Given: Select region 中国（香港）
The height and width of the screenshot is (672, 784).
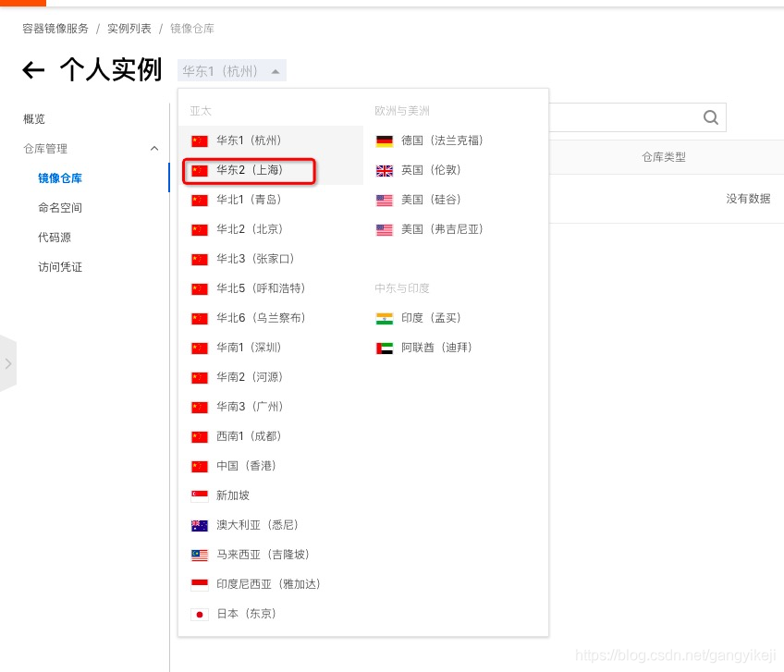Looking at the screenshot, I should point(271,466).
